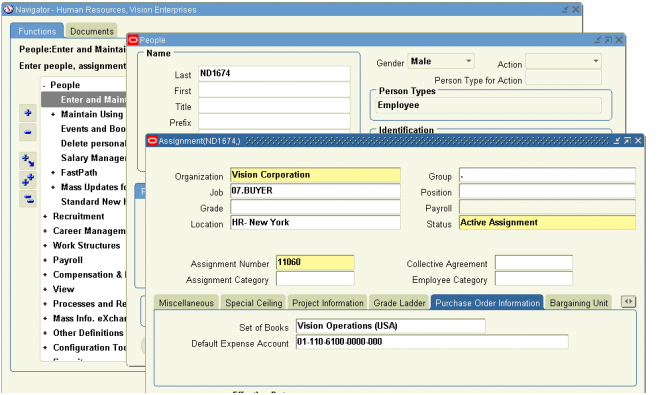Open the Special Ceiling tab

[253, 303]
